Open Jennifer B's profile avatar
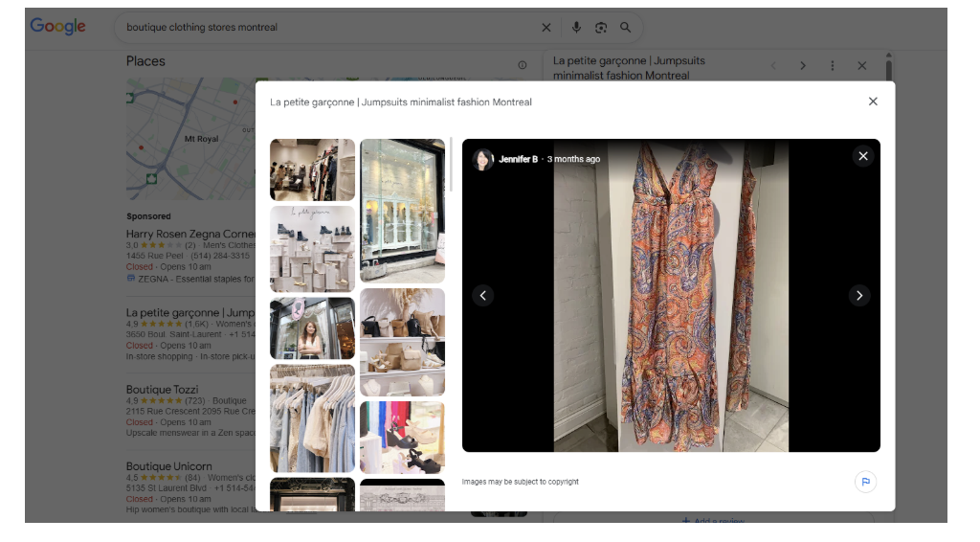 point(482,159)
